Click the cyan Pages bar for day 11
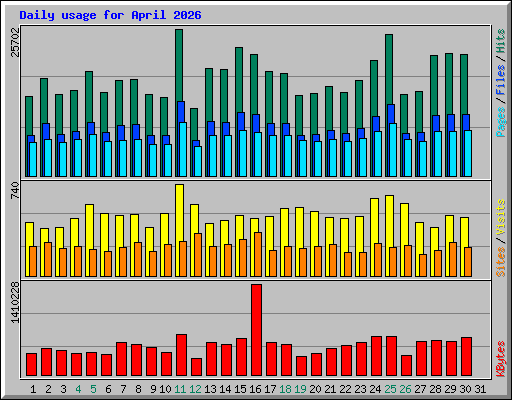512x400 pixels. click(x=183, y=149)
